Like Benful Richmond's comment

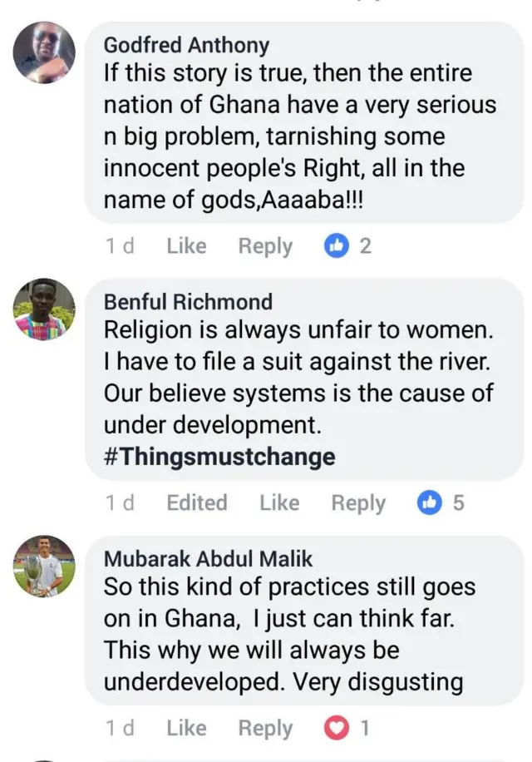(x=278, y=502)
